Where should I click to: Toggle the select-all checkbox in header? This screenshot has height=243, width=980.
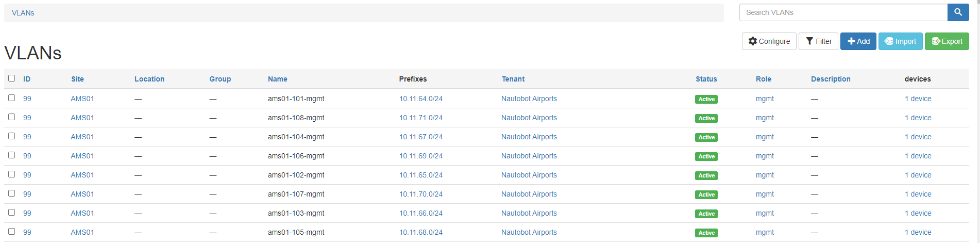(12, 78)
